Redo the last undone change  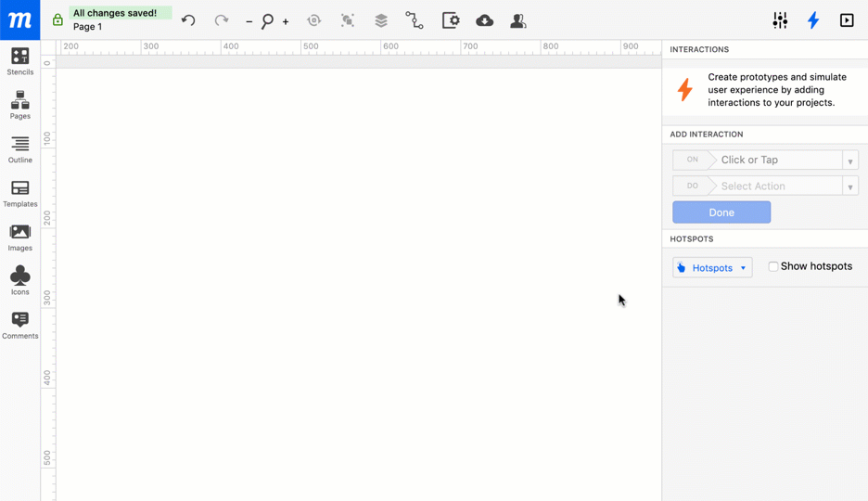coord(222,20)
